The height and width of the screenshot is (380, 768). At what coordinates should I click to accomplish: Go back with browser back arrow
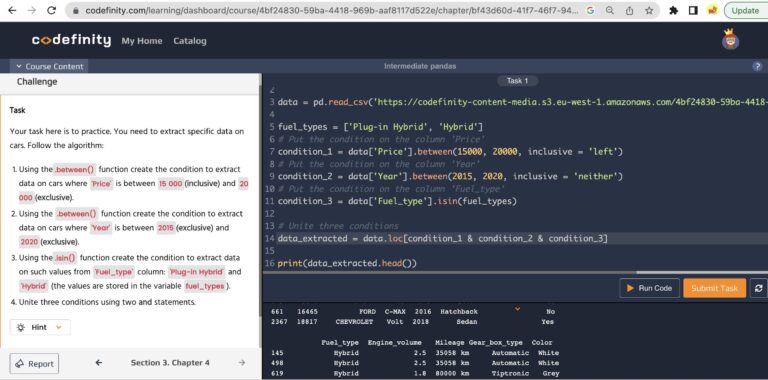pyautogui.click(x=12, y=10)
